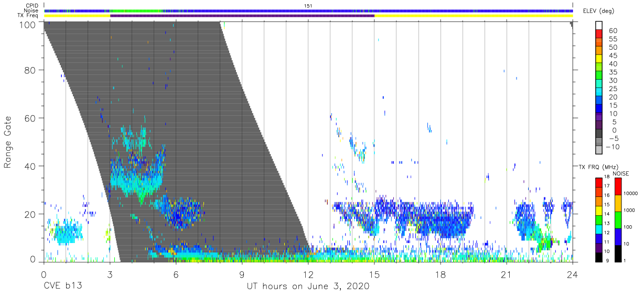The image size is (644, 297).
Task: Click the purple segment of the TX Freq bar
Action: [242, 16]
